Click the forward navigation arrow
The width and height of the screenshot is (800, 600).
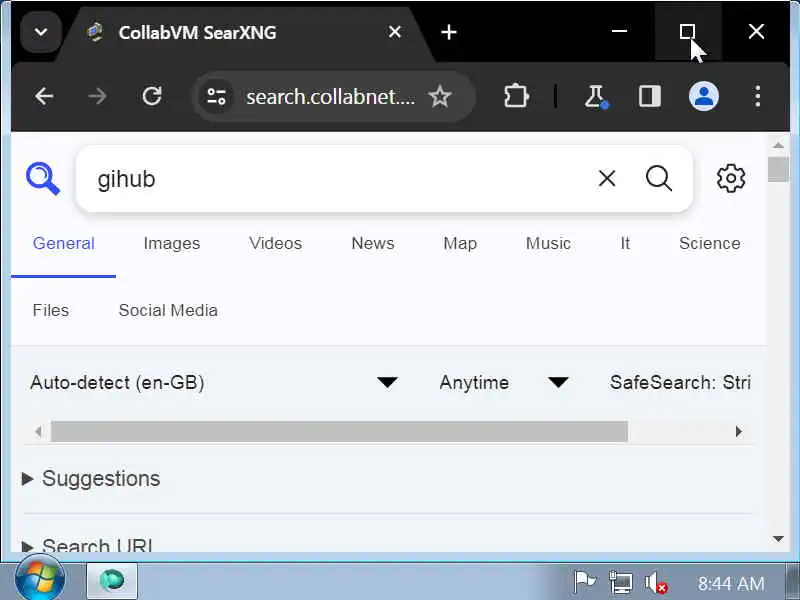(x=97, y=96)
